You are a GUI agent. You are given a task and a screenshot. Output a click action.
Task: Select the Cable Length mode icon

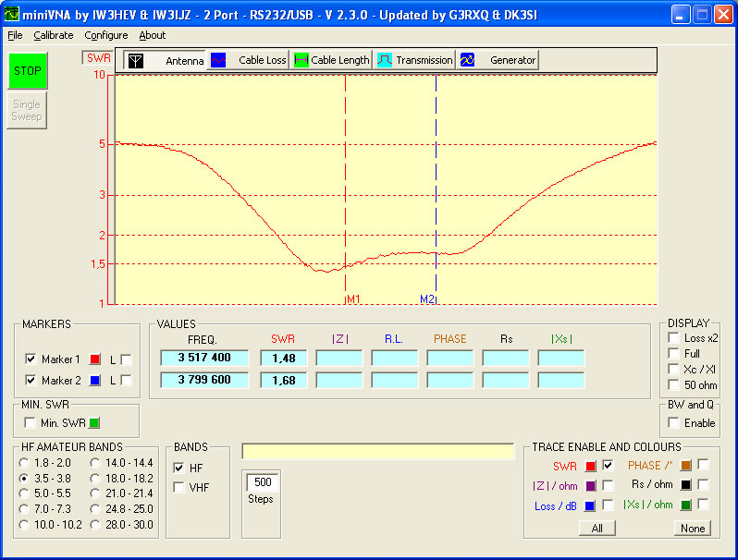pyautogui.click(x=301, y=60)
